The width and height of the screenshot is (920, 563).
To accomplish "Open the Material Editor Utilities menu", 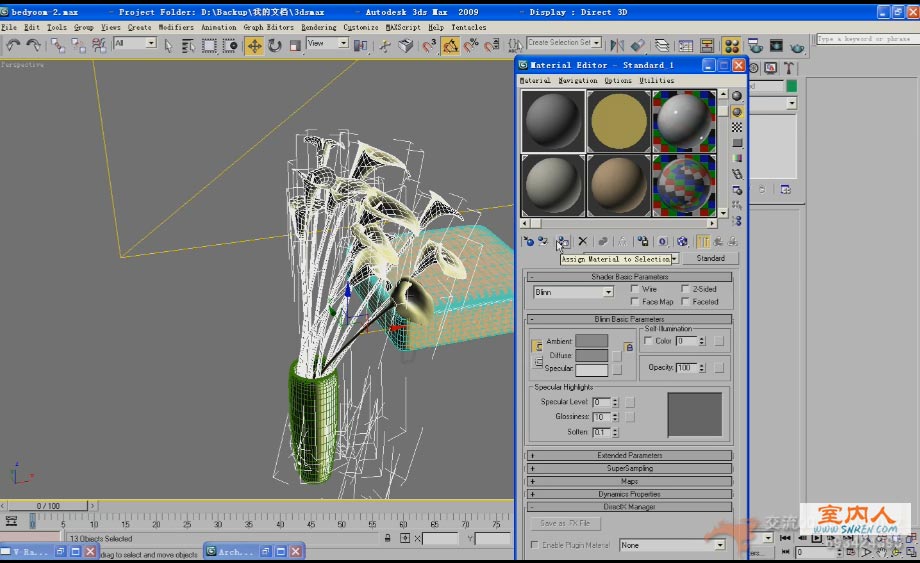I will (x=656, y=80).
